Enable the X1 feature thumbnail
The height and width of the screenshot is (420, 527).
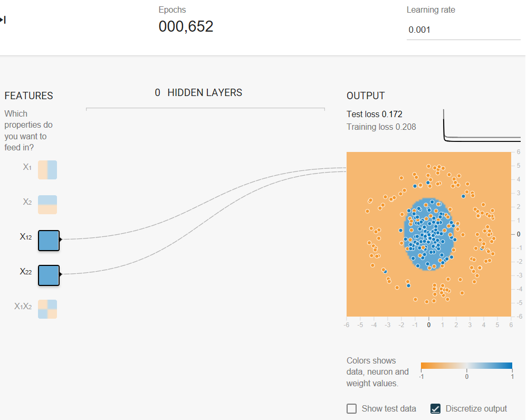coord(47,170)
